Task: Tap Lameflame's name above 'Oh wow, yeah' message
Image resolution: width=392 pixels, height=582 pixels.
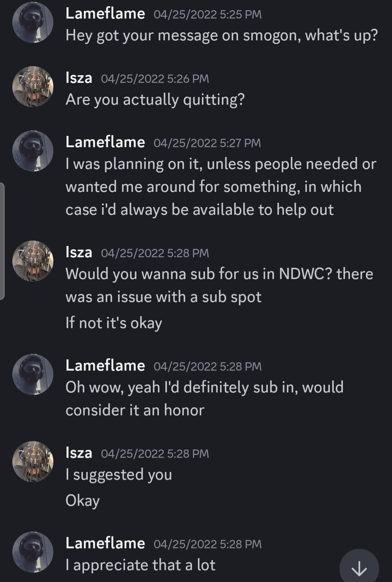Action: 105,366
